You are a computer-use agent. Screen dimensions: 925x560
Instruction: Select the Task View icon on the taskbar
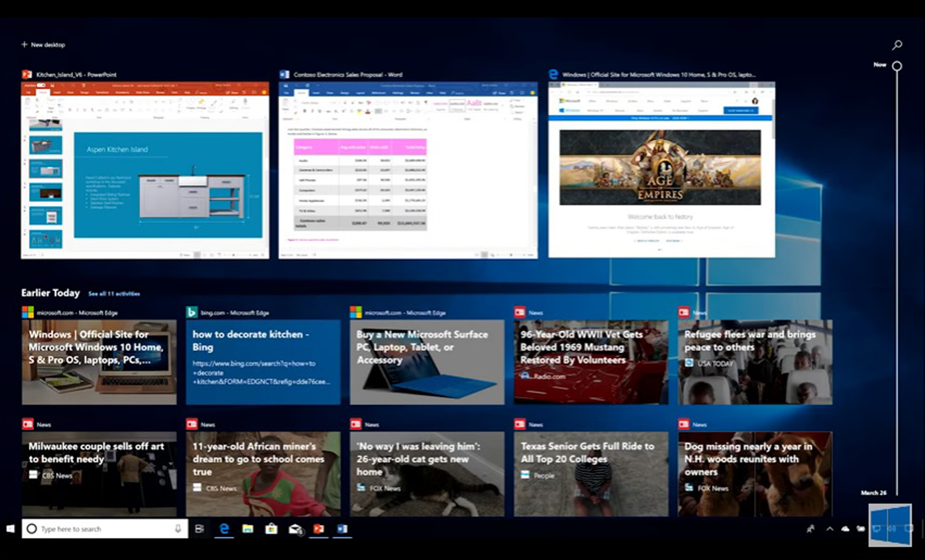pyautogui.click(x=199, y=528)
